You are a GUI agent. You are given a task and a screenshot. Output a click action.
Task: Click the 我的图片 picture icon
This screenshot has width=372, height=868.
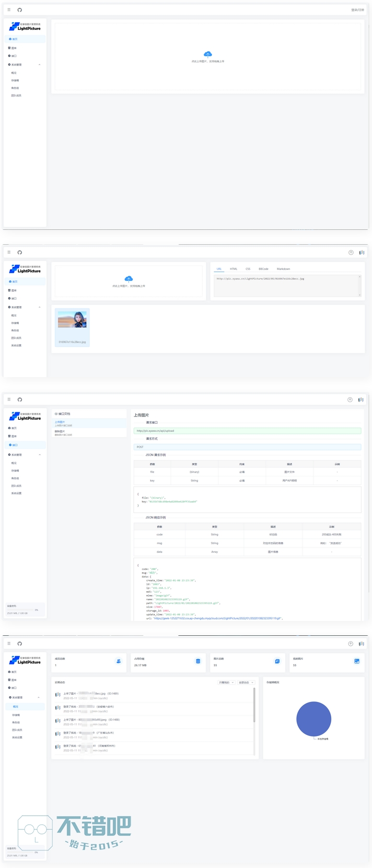pos(357,661)
